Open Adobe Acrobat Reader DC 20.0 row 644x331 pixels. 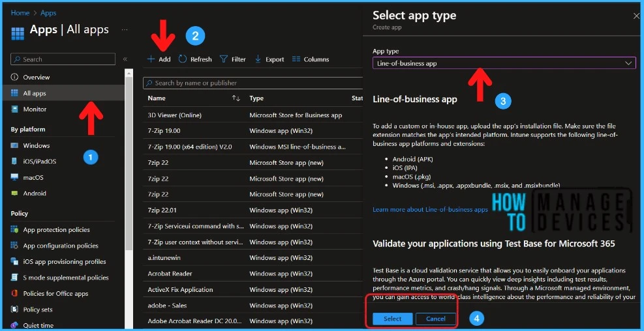253,321
